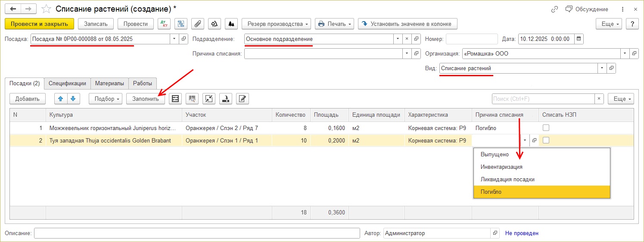This screenshot has width=644, height=242.
Task: Open the Организация dropdown arrow
Action: coord(625,54)
